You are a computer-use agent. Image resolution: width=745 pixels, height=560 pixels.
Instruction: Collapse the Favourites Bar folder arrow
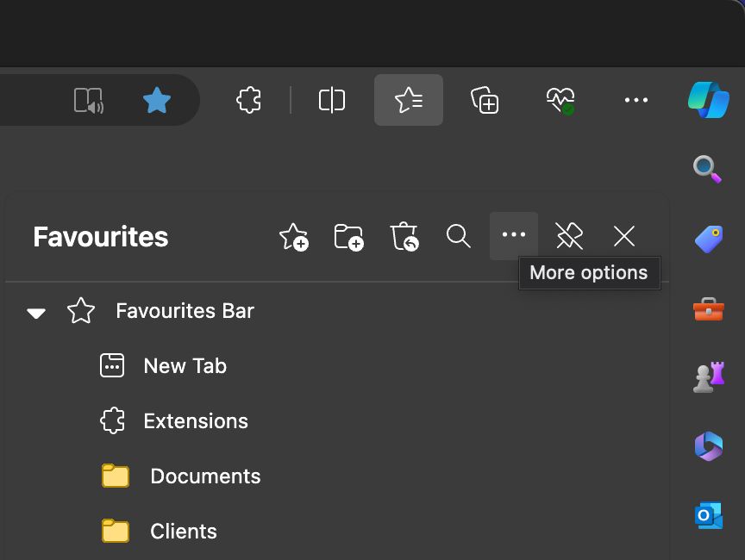pos(36,313)
